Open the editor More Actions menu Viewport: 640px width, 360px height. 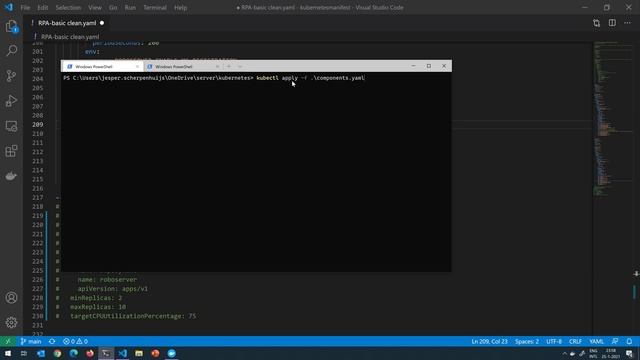click(x=627, y=23)
